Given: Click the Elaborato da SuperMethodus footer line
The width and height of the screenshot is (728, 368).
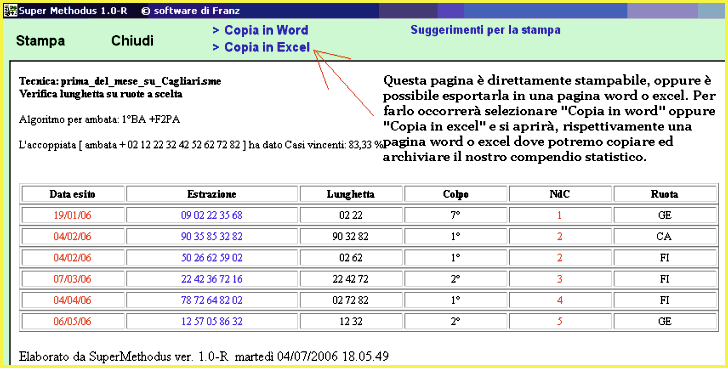Looking at the screenshot, I should click(204, 356).
